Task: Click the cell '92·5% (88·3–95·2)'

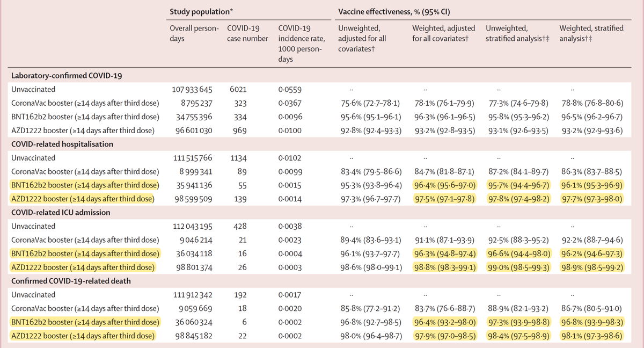Action: (x=517, y=240)
